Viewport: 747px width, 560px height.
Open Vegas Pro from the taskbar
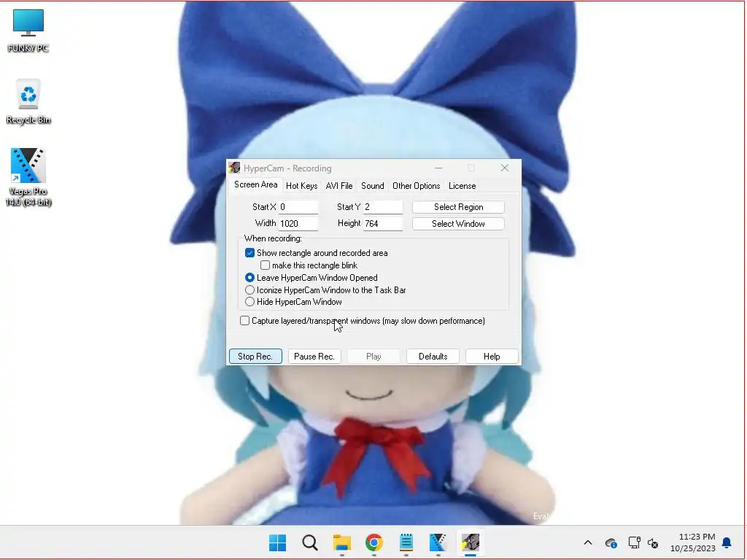438,542
